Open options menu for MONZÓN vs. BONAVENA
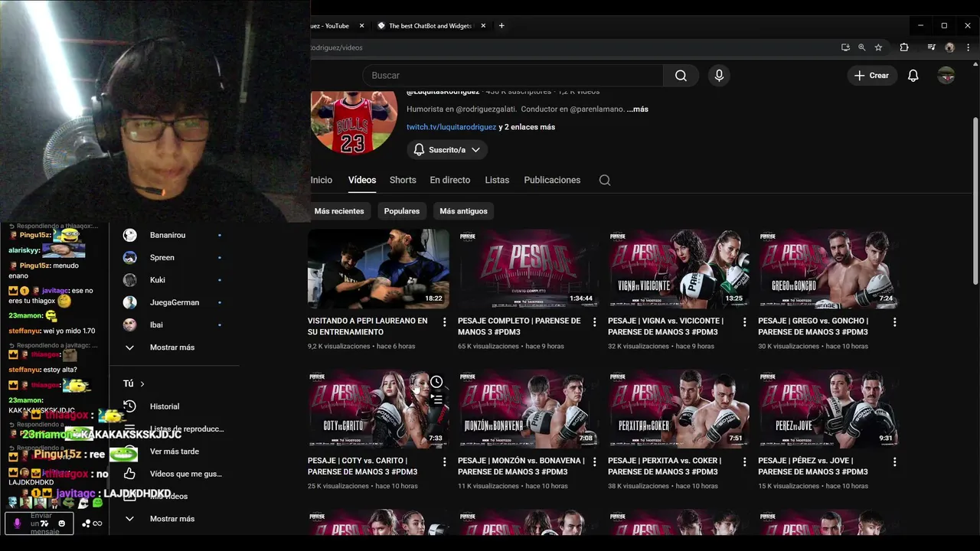Screen dimensions: 980x551 594,462
